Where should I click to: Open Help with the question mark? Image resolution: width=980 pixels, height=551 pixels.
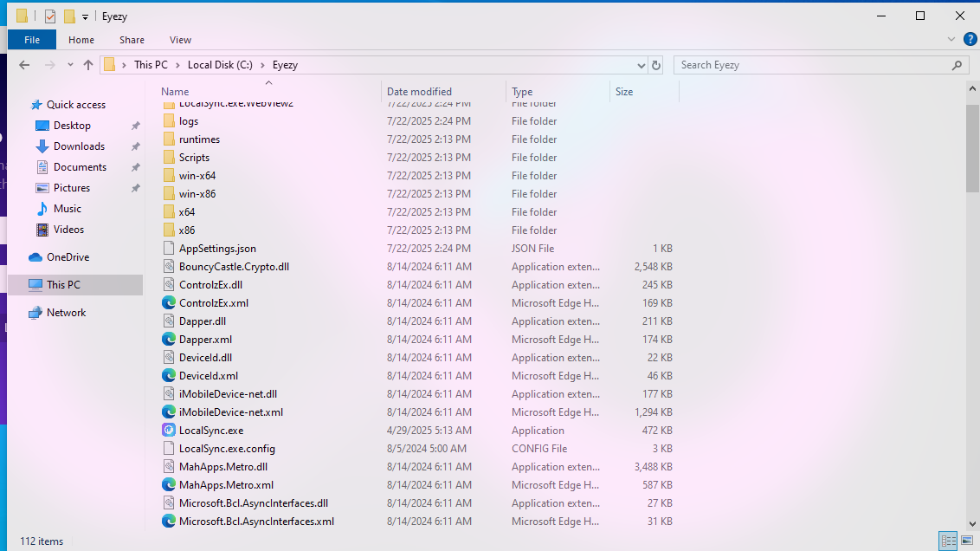coord(970,39)
